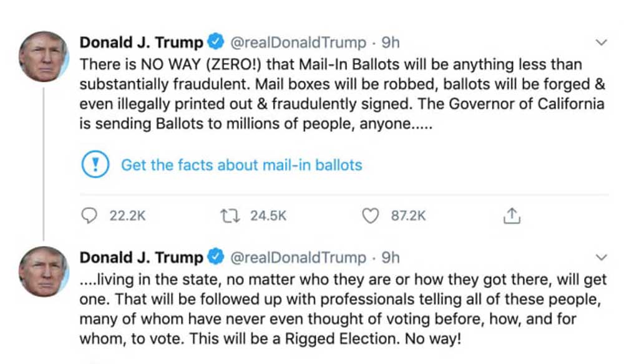Click the Donald J. Trump name on the second tweet
The width and height of the screenshot is (624, 364).
142,257
